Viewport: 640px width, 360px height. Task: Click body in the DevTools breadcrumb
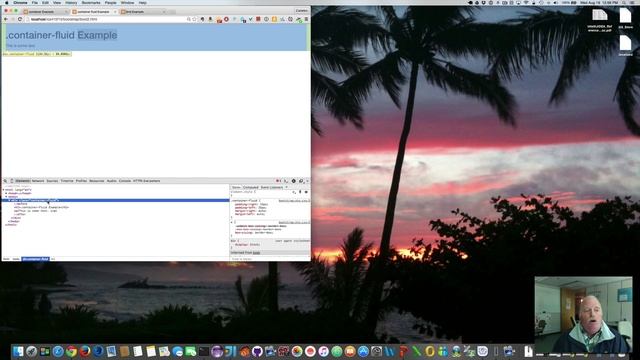(16, 259)
